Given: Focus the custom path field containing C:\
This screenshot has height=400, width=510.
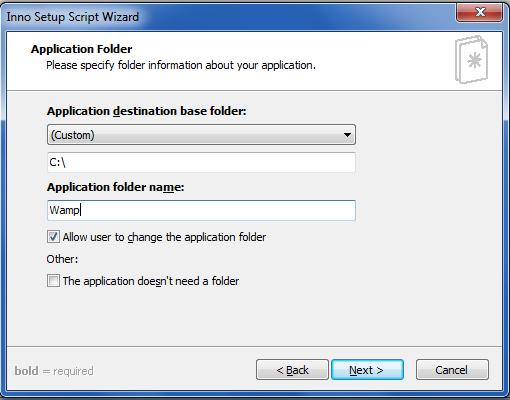Looking at the screenshot, I should [x=201, y=162].
